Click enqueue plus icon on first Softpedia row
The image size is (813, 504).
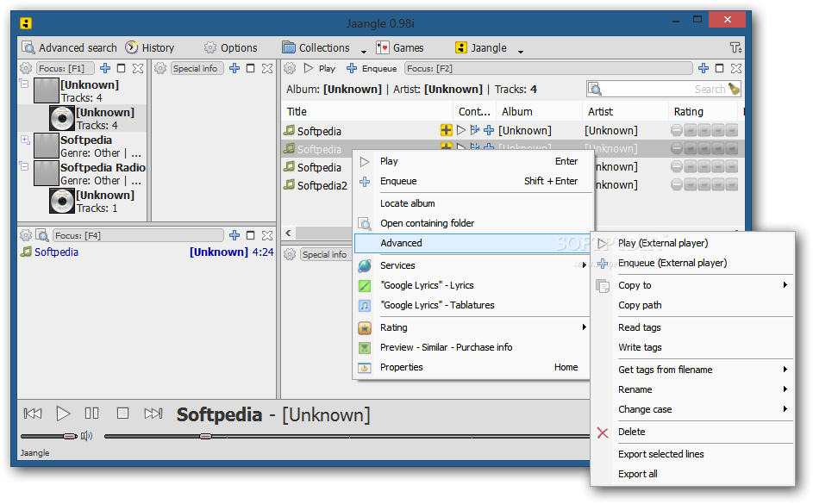click(489, 130)
